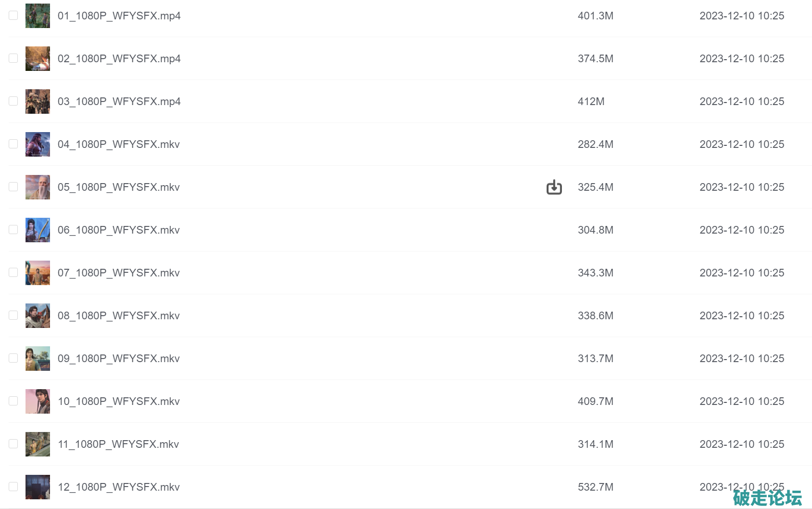Tick checkbox for 01_1080P_WFYSFX.mp4

click(13, 15)
